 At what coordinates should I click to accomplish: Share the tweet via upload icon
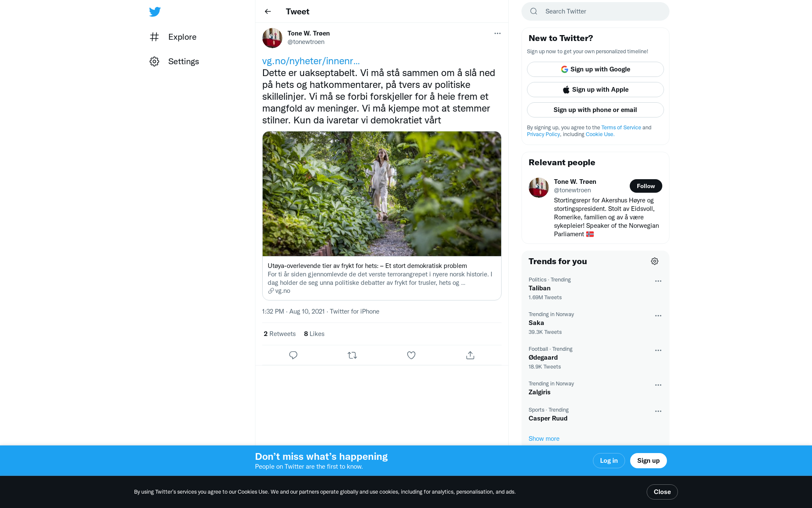click(x=470, y=355)
